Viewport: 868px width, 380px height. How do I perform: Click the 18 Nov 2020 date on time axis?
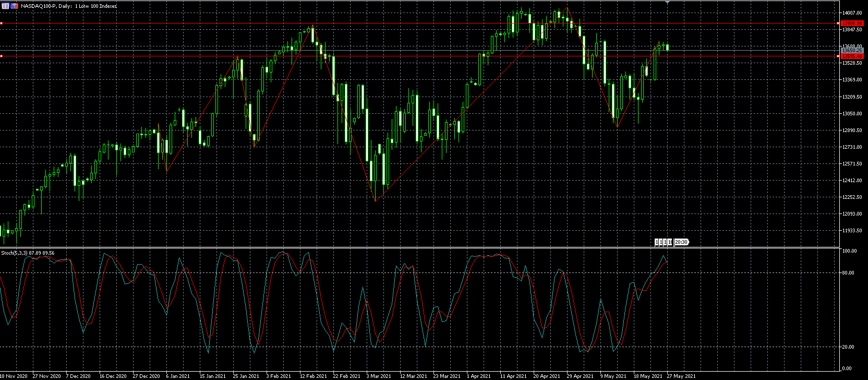(14, 376)
